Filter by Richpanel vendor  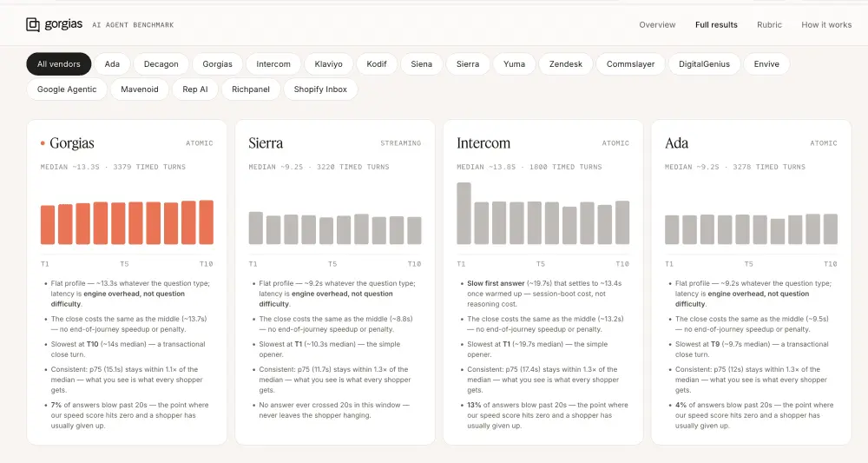tap(251, 89)
